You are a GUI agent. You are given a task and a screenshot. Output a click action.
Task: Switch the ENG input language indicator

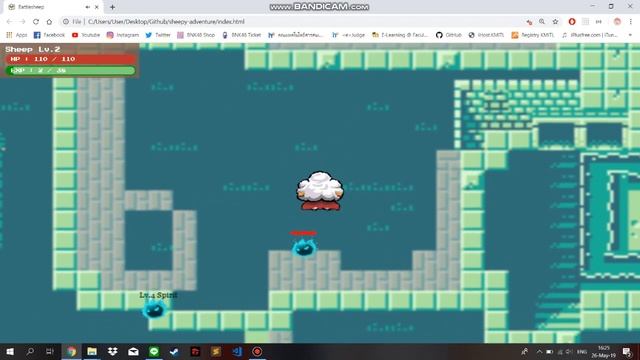[x=582, y=351]
